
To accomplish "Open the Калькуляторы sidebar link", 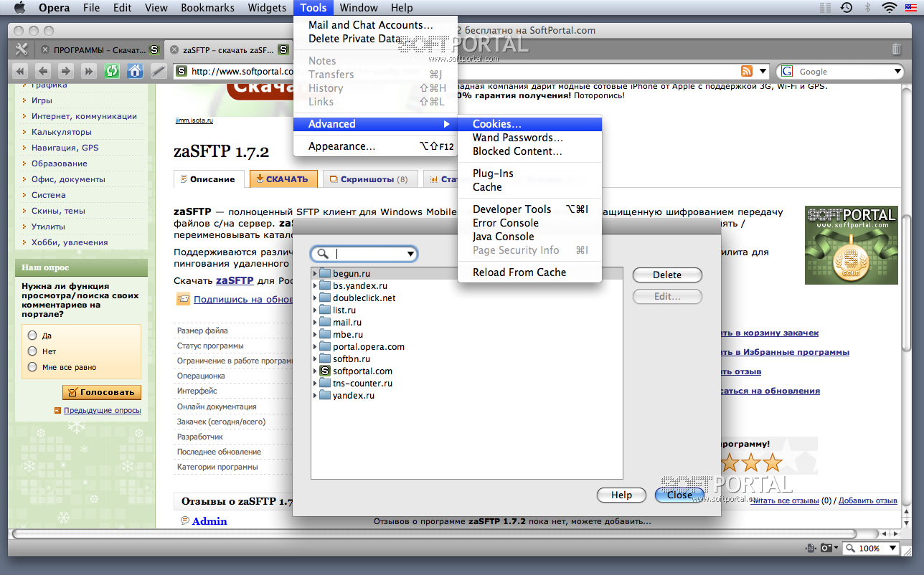I will [x=62, y=132].
